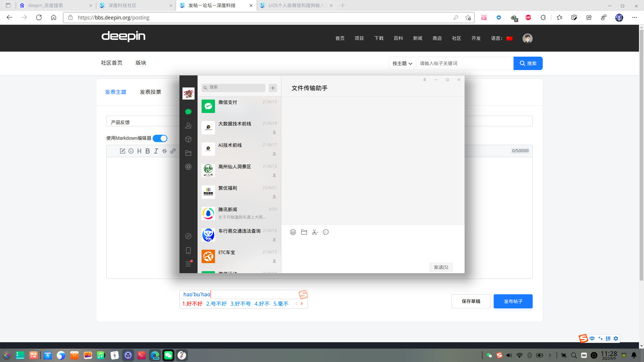Show next page of IME candidates

point(302,304)
